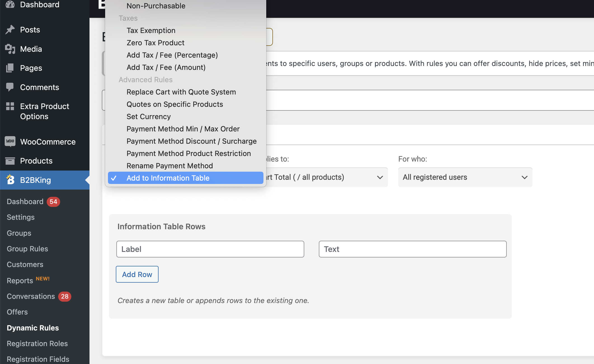
Task: Click the Add Row button
Action: click(137, 274)
